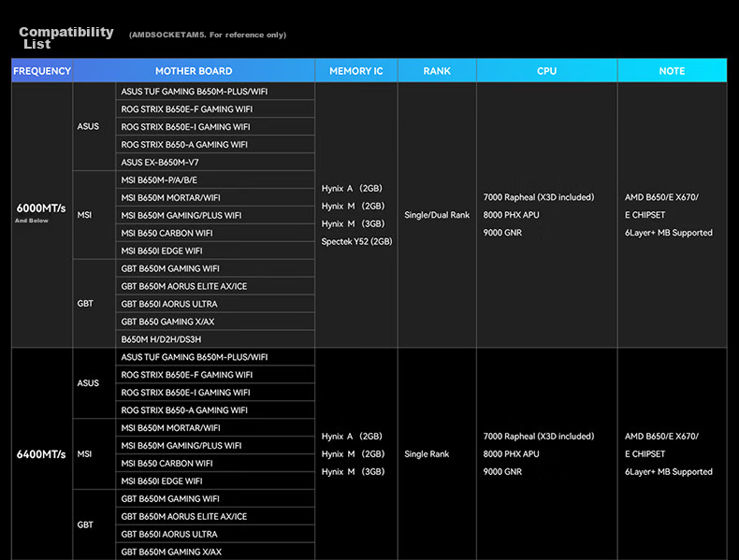
Task: Click the Compatibility List title
Action: coord(66,37)
